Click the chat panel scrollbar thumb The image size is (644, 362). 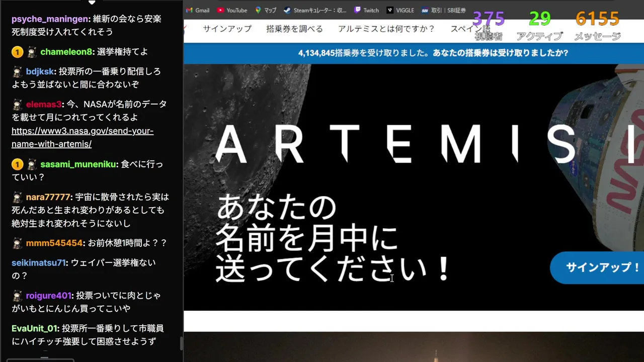point(181,344)
